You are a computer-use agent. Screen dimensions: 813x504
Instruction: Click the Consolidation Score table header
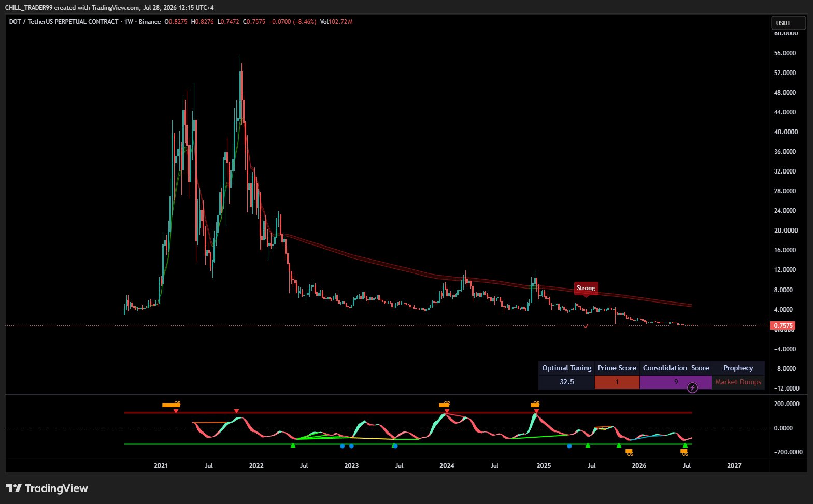[x=676, y=368]
